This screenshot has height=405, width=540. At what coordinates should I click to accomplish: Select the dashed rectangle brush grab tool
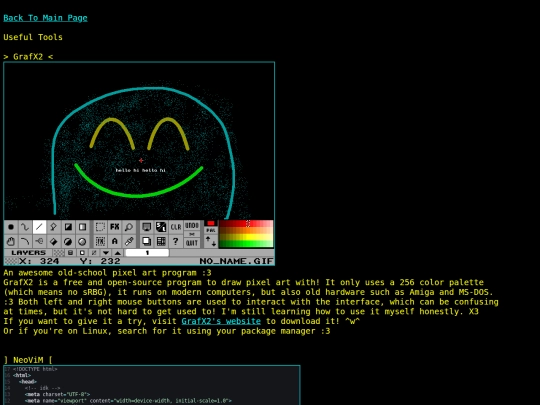click(x=100, y=227)
